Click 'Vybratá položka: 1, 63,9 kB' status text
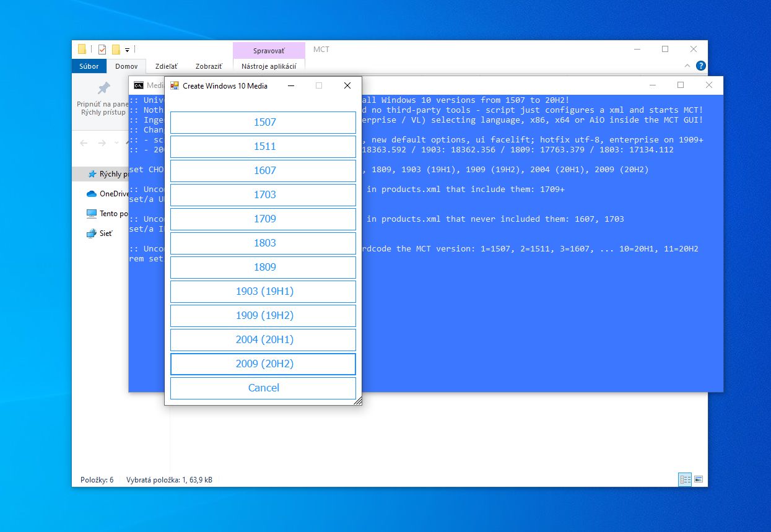This screenshot has height=532, width=771. click(169, 480)
